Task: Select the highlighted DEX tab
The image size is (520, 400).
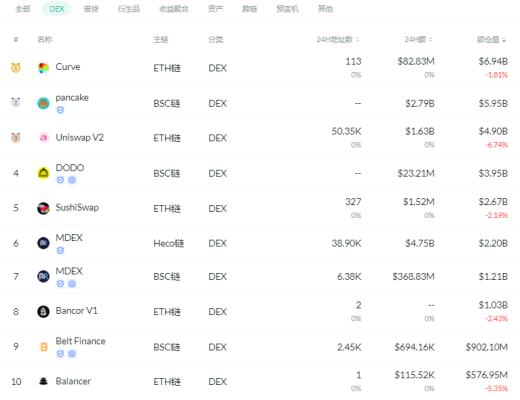Action: 57,9
